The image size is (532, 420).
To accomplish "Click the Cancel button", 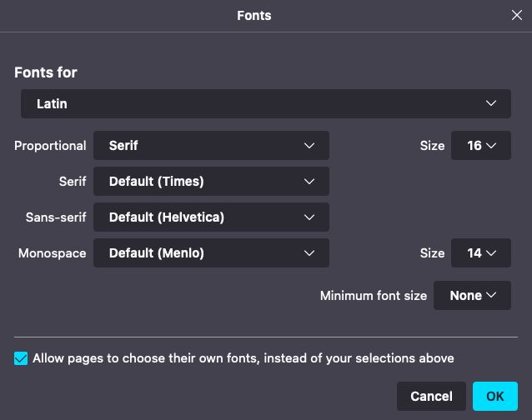I will point(431,397).
